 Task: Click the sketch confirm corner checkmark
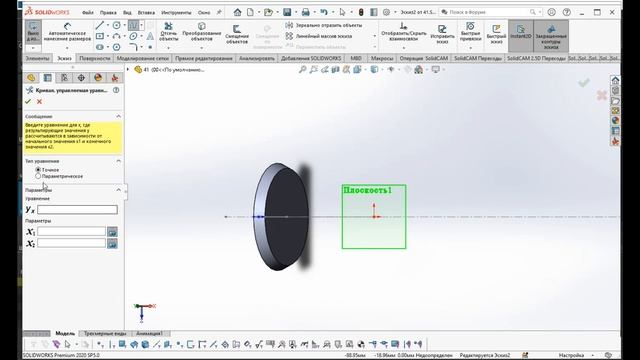coord(584,83)
